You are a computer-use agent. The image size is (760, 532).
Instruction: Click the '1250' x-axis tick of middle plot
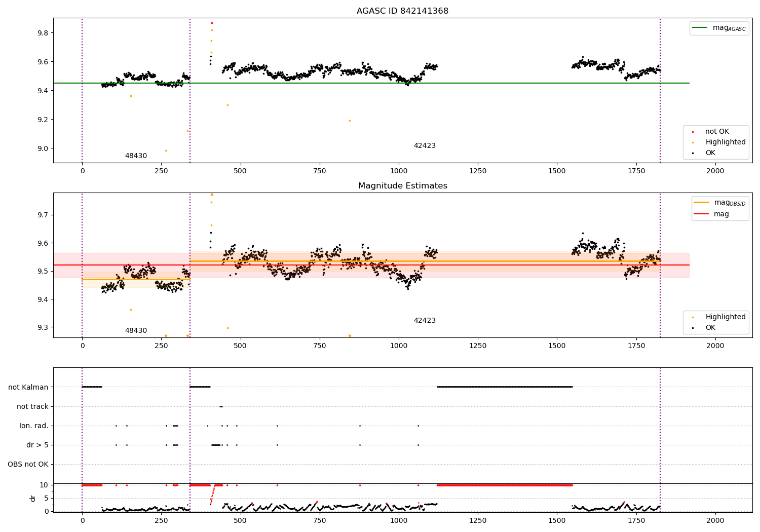[x=478, y=346]
